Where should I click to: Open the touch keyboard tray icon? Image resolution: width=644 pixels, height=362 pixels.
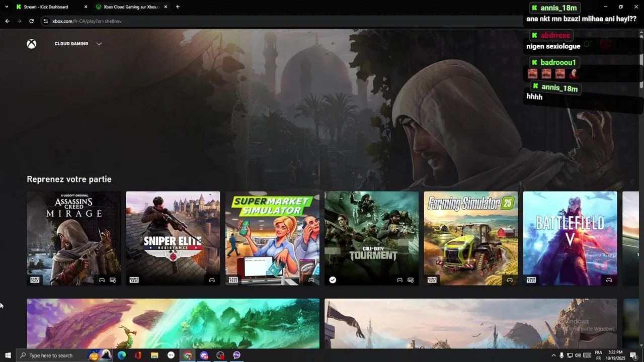pos(587,355)
